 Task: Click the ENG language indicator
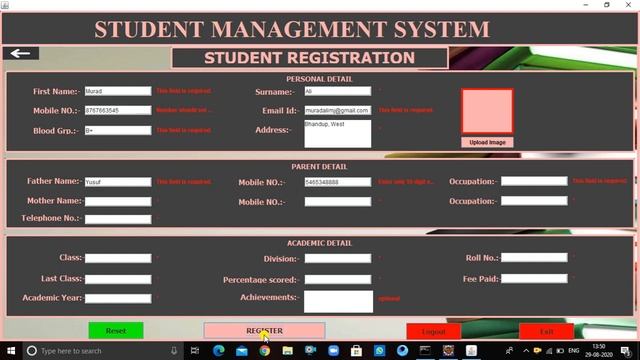573,351
